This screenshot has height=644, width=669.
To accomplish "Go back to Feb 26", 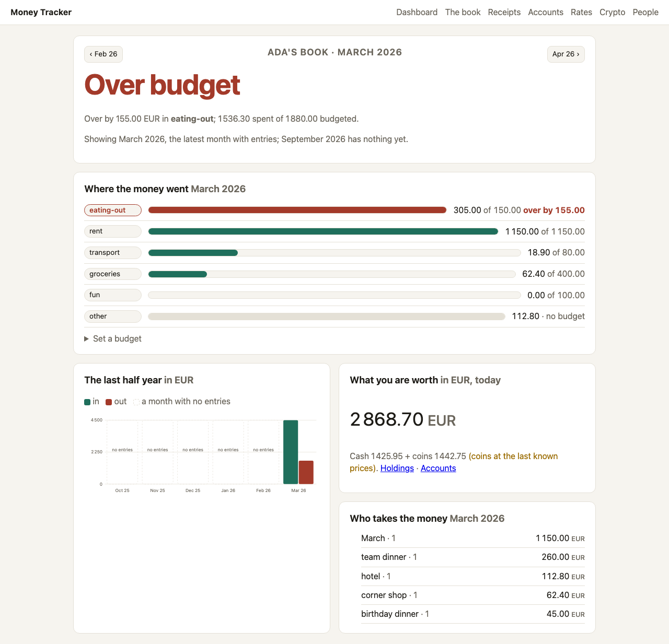I will tap(103, 54).
